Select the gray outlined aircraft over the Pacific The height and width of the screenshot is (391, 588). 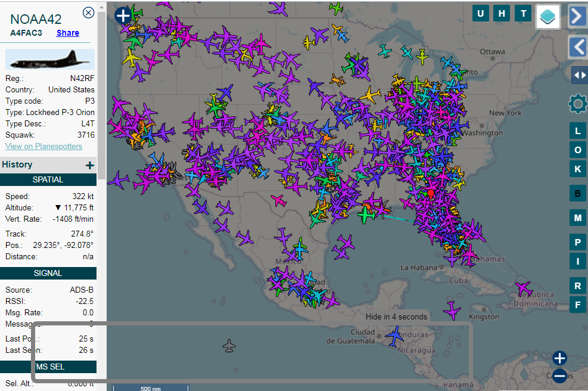tap(229, 346)
